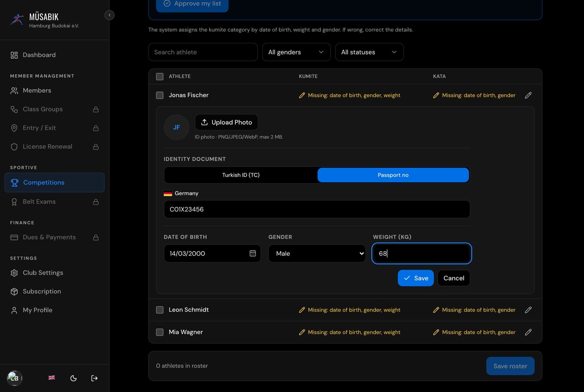The height and width of the screenshot is (392, 584).
Task: Click the lock icon beside Belt Exams
Action: pos(96,202)
